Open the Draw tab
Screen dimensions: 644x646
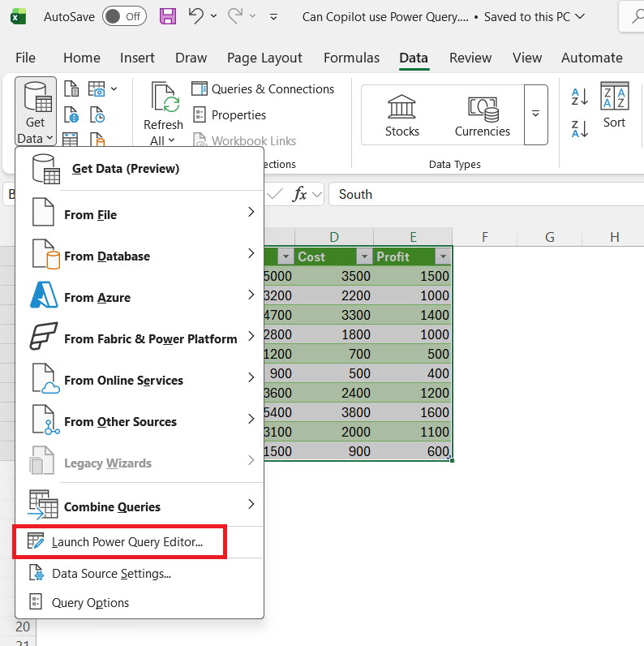(191, 58)
